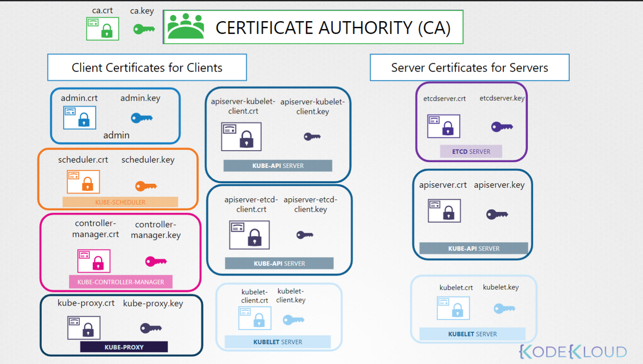643x364 pixels.
Task: Click KUBE-API SERVER label under apiserver-etcd-client
Action: [x=279, y=264]
